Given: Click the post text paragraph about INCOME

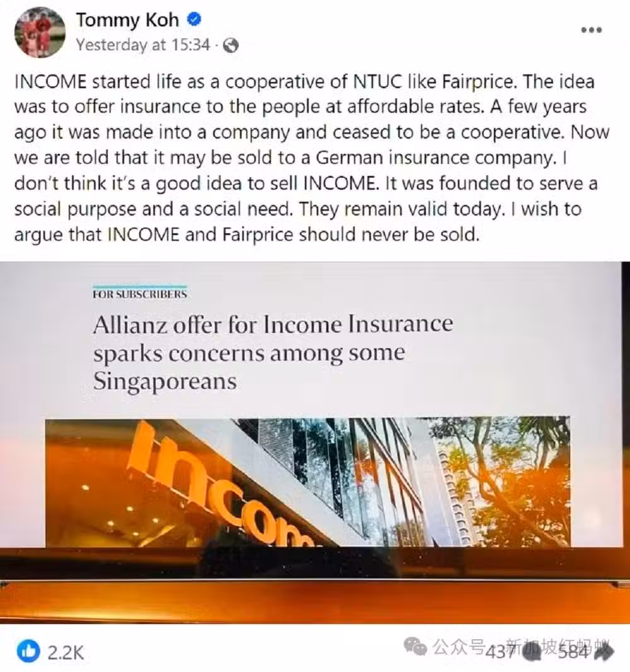Looking at the screenshot, I should click(312, 158).
